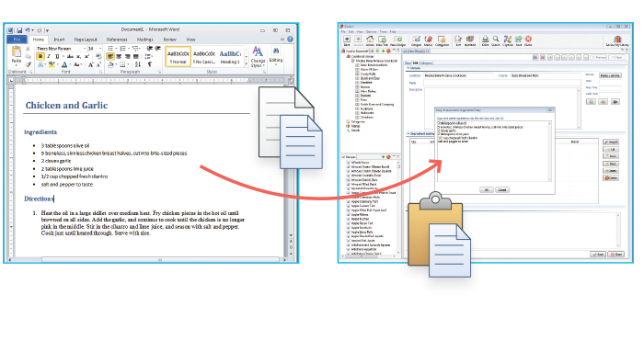Screen dimensions: 644x352
Task: Click the Grow Font icon in Word
Action: pyautogui.click(x=91, y=64)
